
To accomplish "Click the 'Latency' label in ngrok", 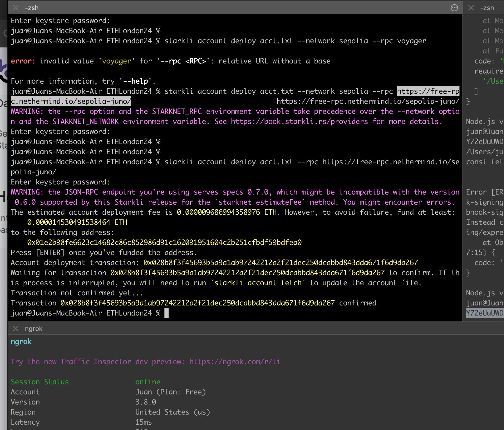I will point(25,422).
